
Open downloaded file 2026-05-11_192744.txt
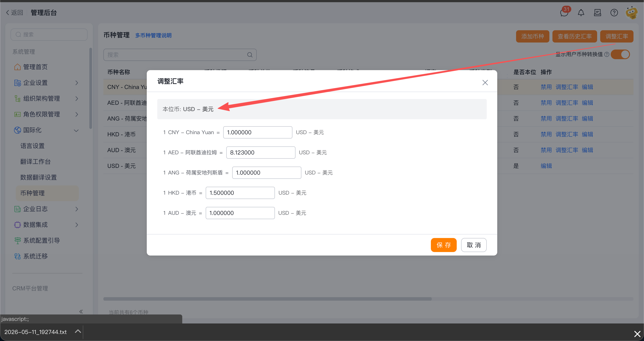35,332
